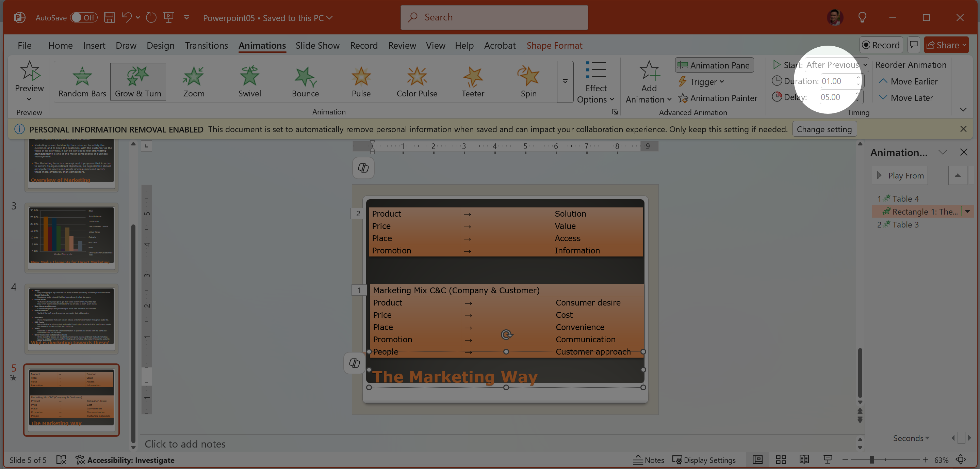The image size is (980, 469).
Task: Open the Slide Show tab
Action: coord(317,46)
